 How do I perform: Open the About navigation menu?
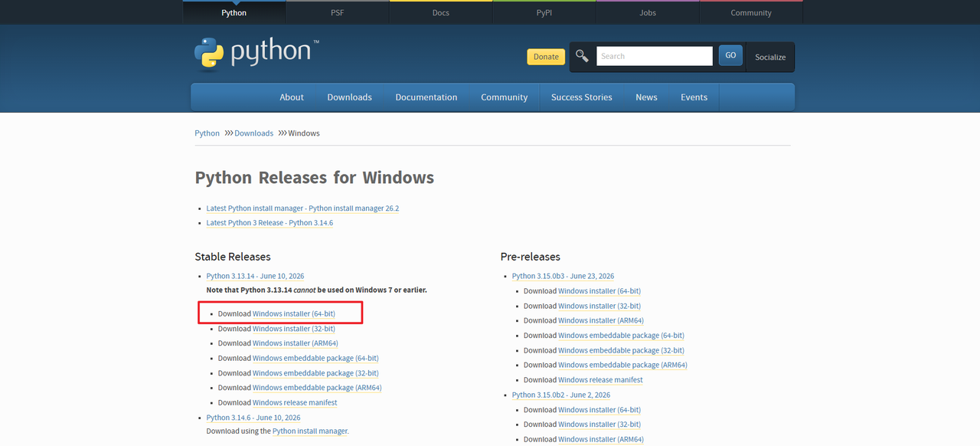click(x=292, y=97)
